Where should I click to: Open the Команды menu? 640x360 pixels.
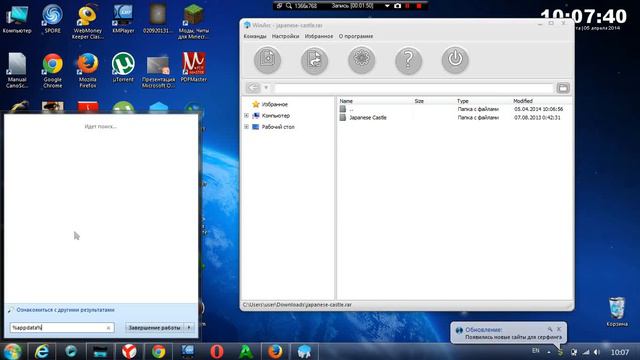[255, 36]
